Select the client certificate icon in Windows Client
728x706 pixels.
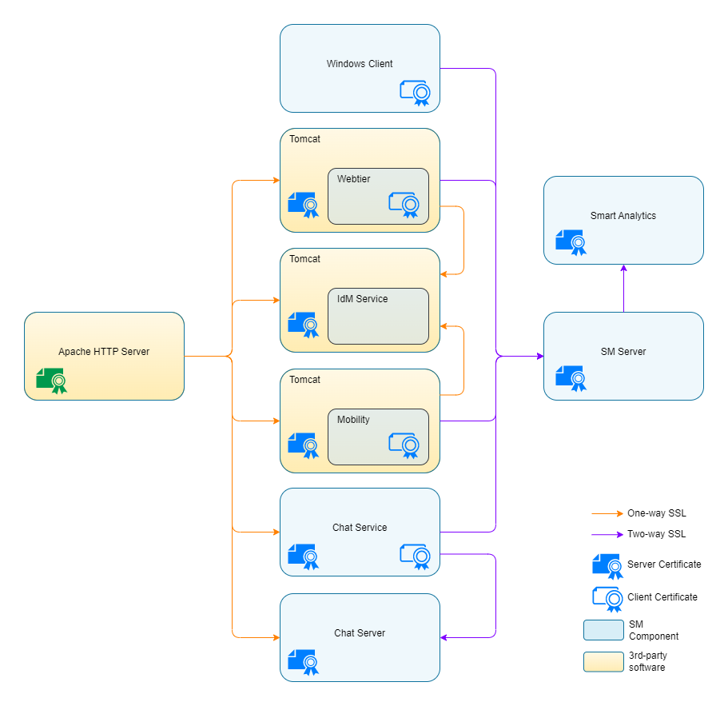point(415,92)
